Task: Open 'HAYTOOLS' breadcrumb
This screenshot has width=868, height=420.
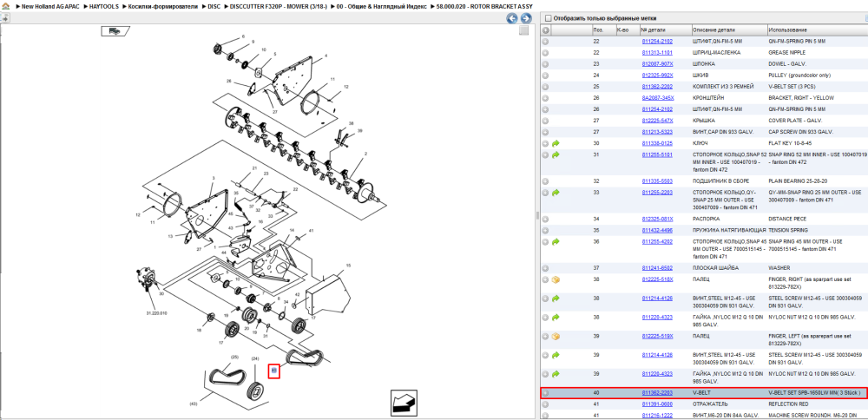Action: [105, 6]
